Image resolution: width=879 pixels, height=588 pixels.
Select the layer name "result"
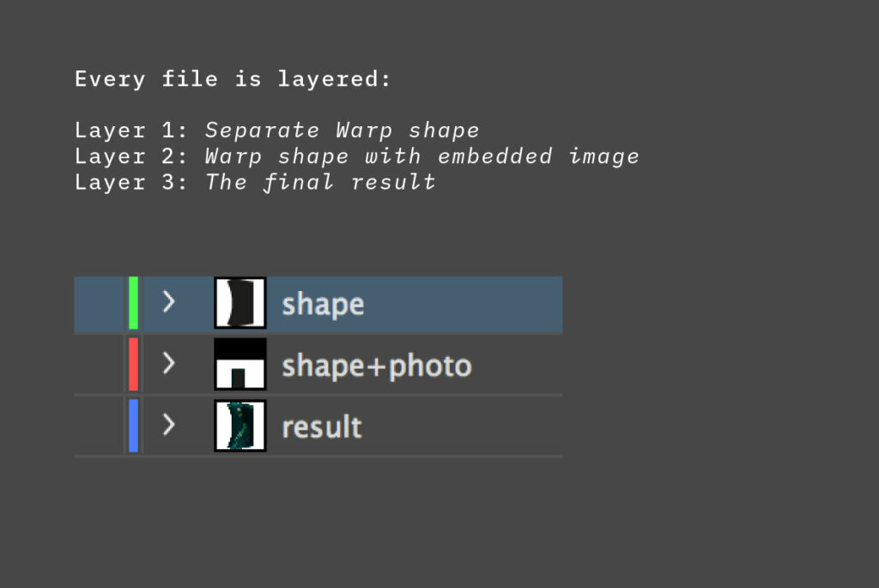322,427
